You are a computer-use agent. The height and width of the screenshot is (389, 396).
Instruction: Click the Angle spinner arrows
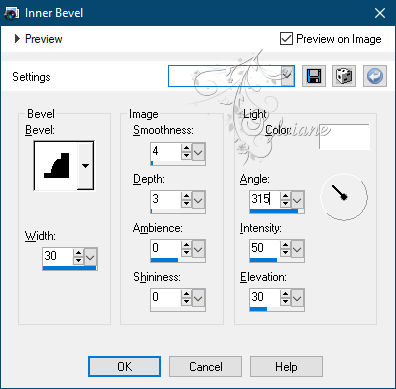click(285, 200)
